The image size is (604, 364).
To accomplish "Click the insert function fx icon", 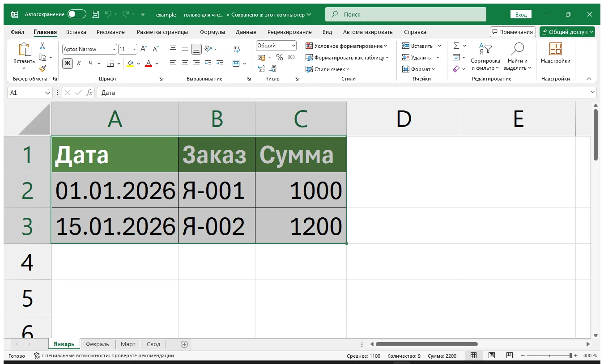I will 89,93.
